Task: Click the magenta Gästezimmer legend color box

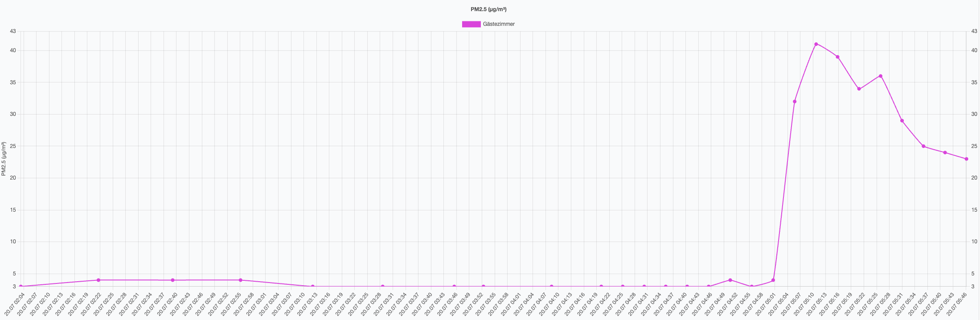Action: pos(471,24)
